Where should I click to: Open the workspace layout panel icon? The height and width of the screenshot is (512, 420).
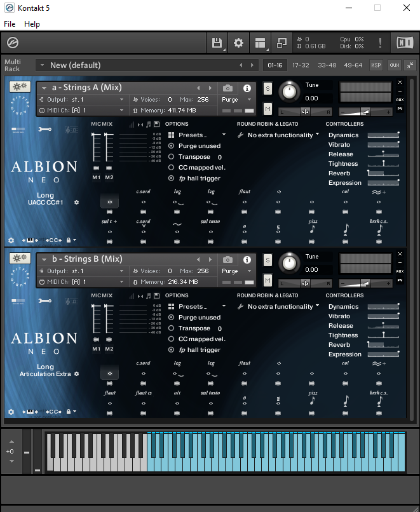point(260,43)
